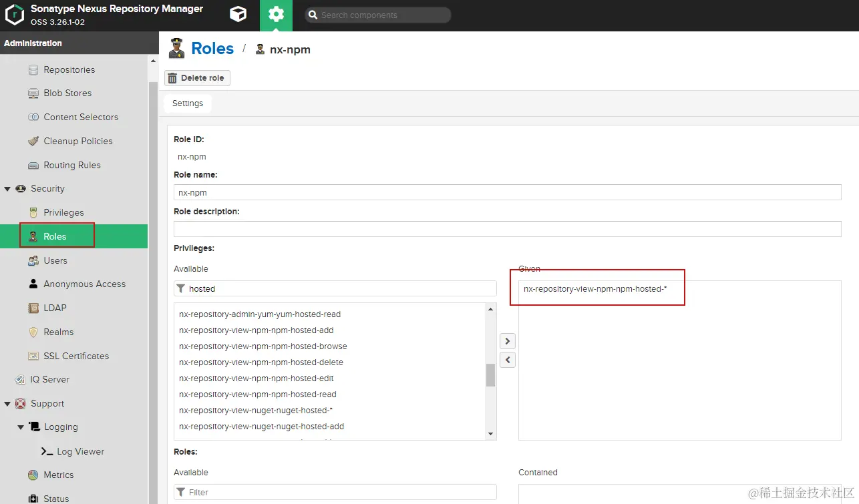Click the Search components field
The height and width of the screenshot is (504, 859).
(378, 15)
